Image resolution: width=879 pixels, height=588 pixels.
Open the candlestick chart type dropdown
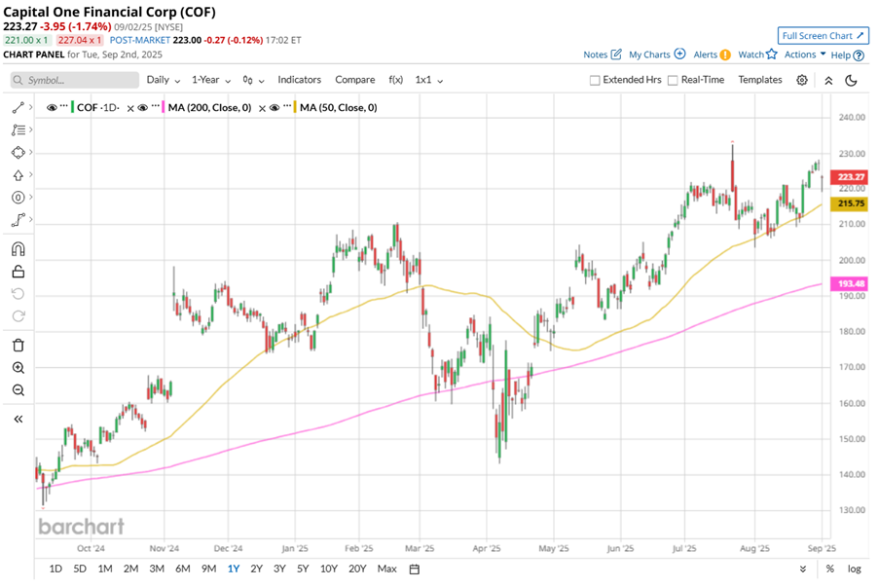click(x=253, y=80)
